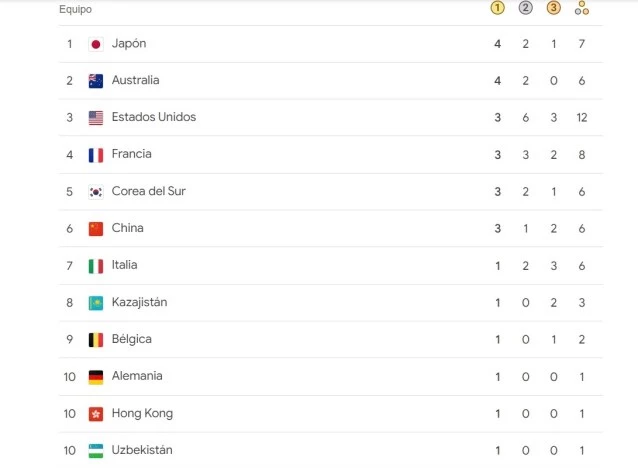Screen dimensions: 638x468
Task: Click the Australia flag icon
Action: pos(96,81)
